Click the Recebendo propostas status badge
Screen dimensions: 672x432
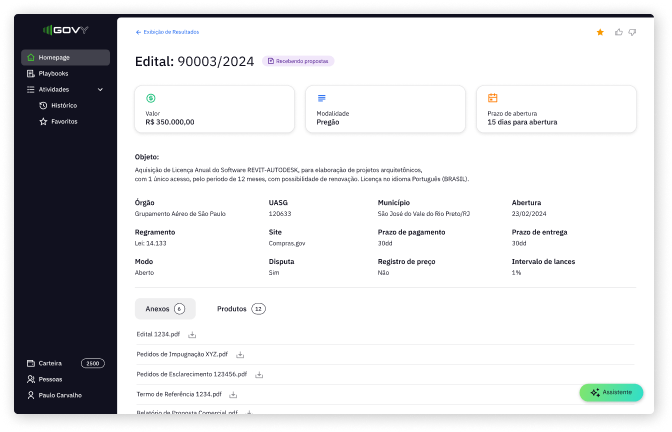click(x=298, y=61)
